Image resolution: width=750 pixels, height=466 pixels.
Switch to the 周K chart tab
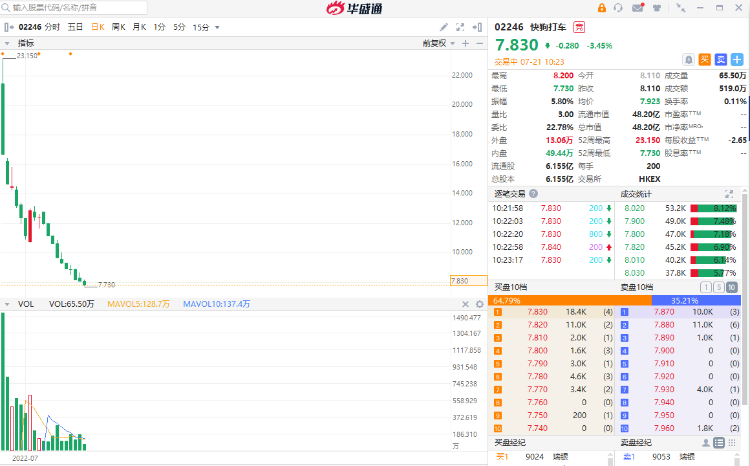coord(119,26)
